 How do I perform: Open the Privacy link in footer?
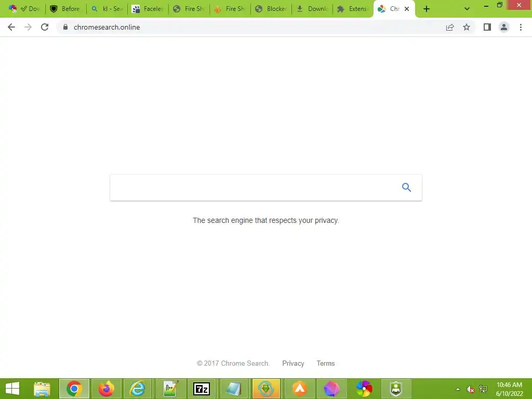tap(293, 363)
